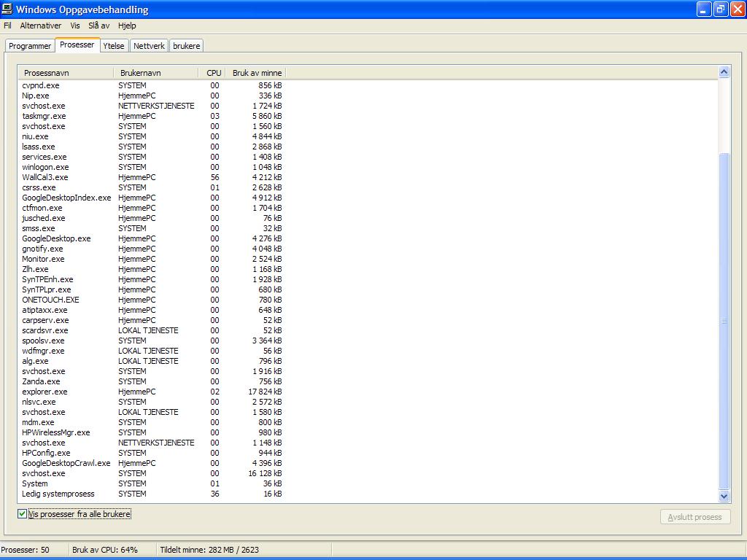Click the scrollbar down arrow
This screenshot has height=560, width=747.
pyautogui.click(x=724, y=496)
